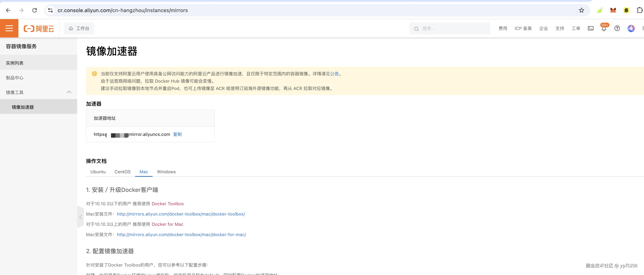Reload the page
This screenshot has width=644, height=275.
35,10
